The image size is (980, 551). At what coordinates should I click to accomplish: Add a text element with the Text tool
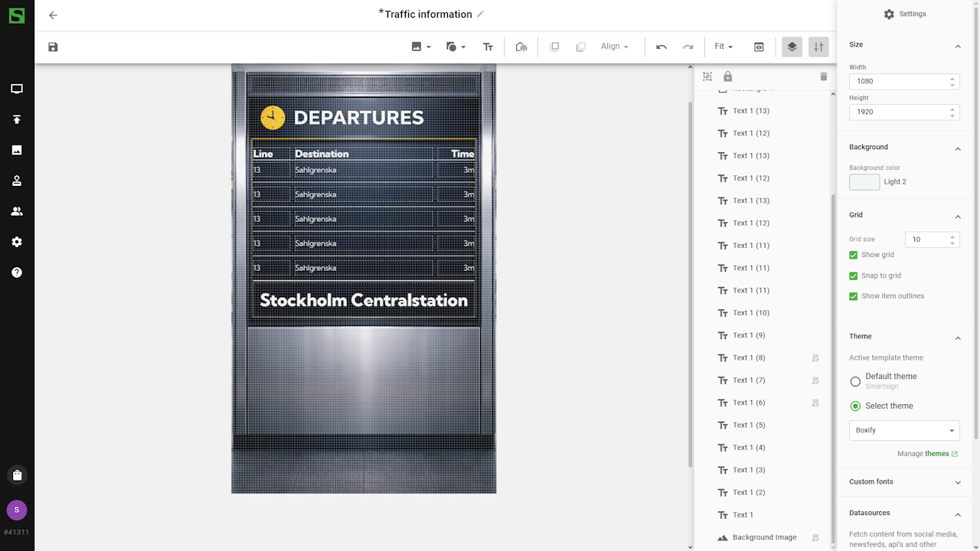pyautogui.click(x=488, y=47)
